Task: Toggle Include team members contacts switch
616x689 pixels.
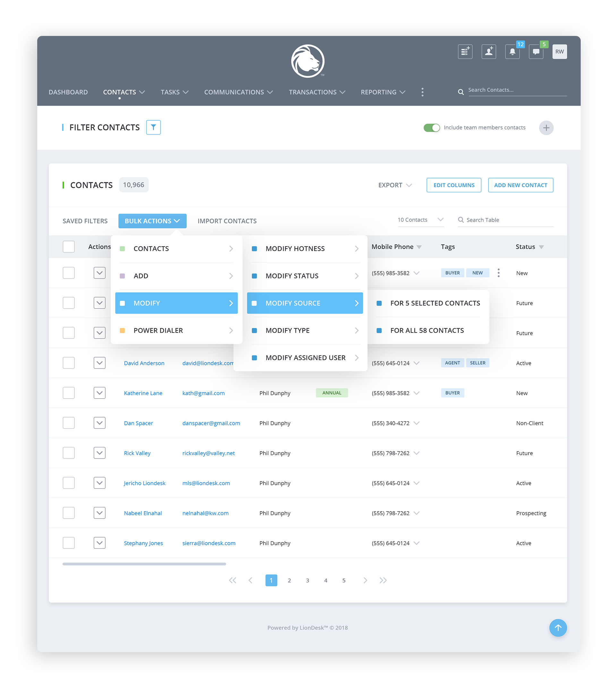Action: point(431,128)
